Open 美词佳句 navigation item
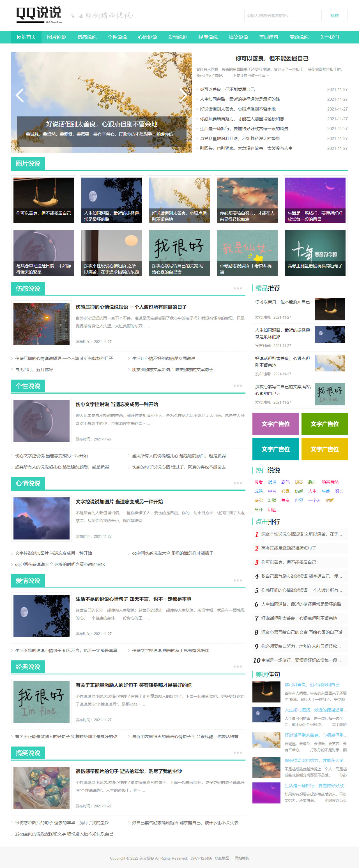This screenshot has width=359, height=868. point(269,37)
